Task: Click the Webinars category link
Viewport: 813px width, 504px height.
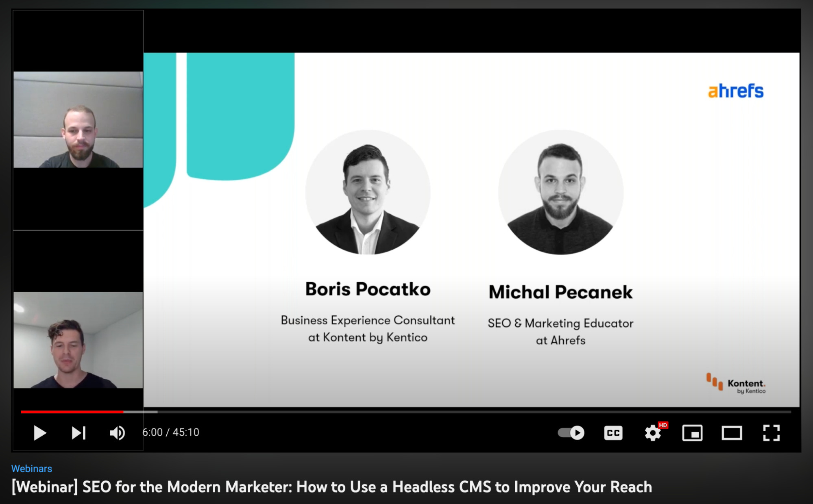Action: tap(31, 469)
